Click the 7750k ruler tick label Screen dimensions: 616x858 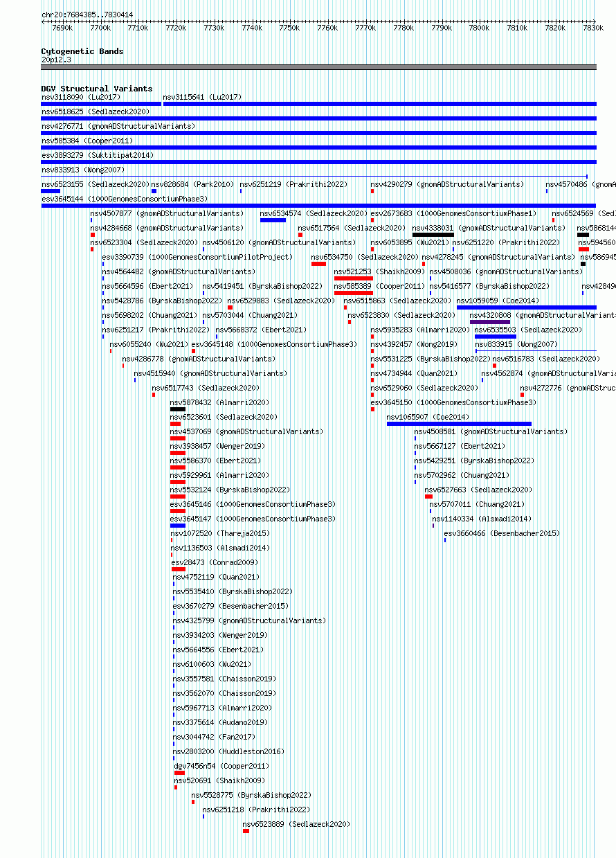(x=289, y=28)
